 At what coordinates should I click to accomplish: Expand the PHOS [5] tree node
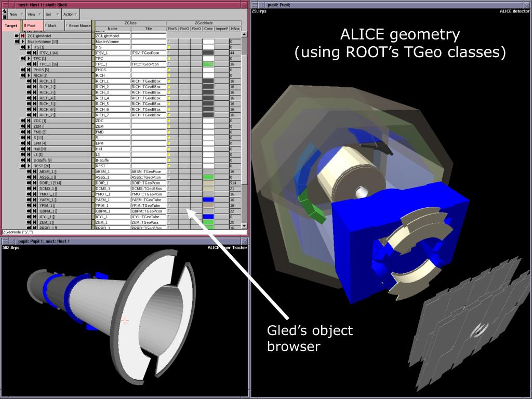(29, 70)
